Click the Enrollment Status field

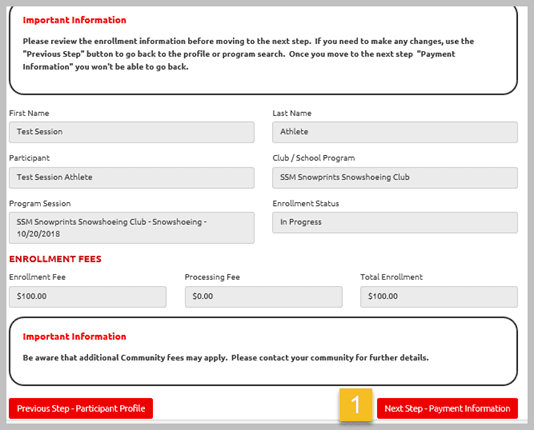[395, 223]
